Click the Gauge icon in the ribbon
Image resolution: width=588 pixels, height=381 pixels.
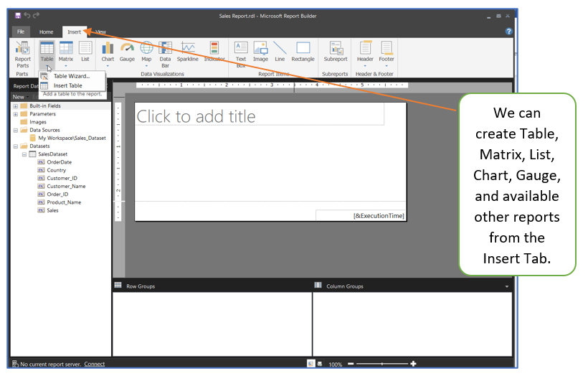(127, 51)
